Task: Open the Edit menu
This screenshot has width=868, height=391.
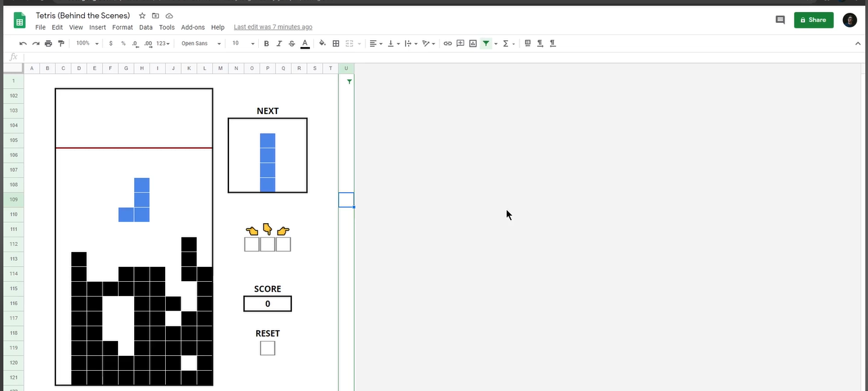Action: (57, 28)
